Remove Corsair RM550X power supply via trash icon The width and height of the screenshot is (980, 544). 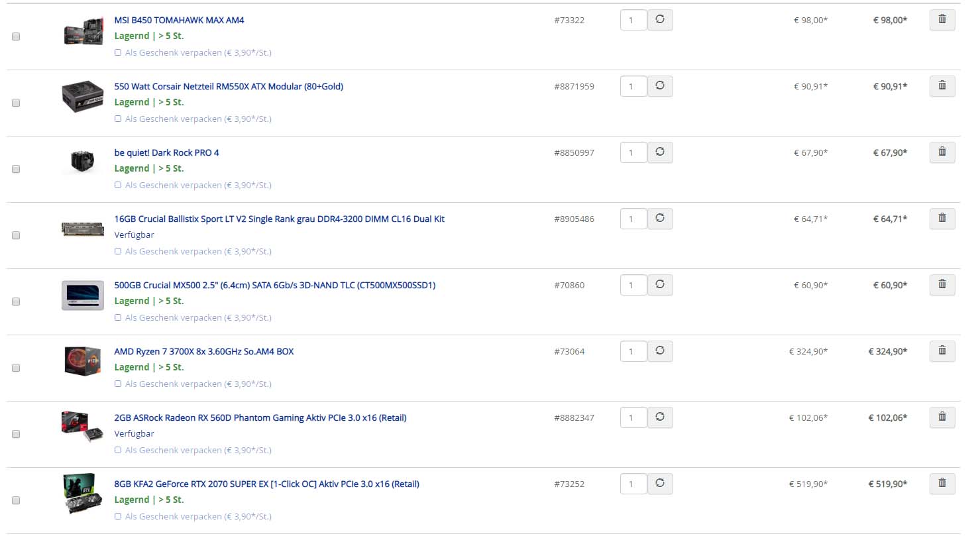click(942, 86)
